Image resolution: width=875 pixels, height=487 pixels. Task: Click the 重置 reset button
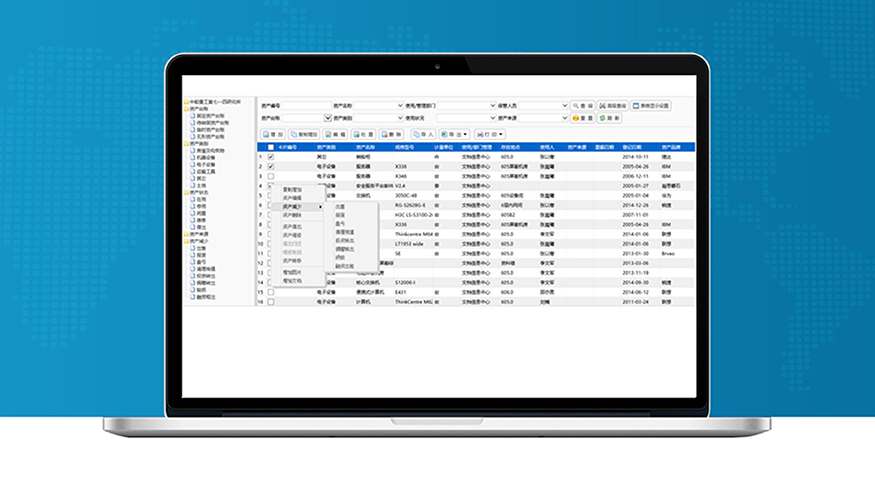582,118
